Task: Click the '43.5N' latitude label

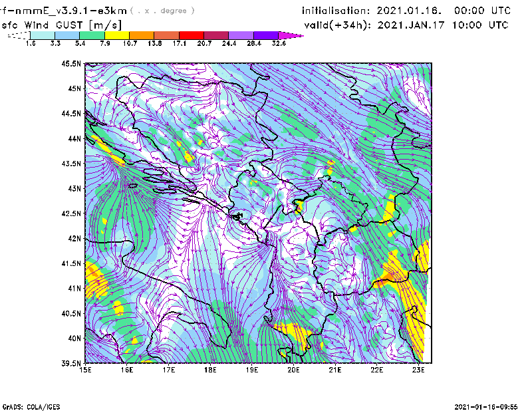Action: pyautogui.click(x=72, y=164)
